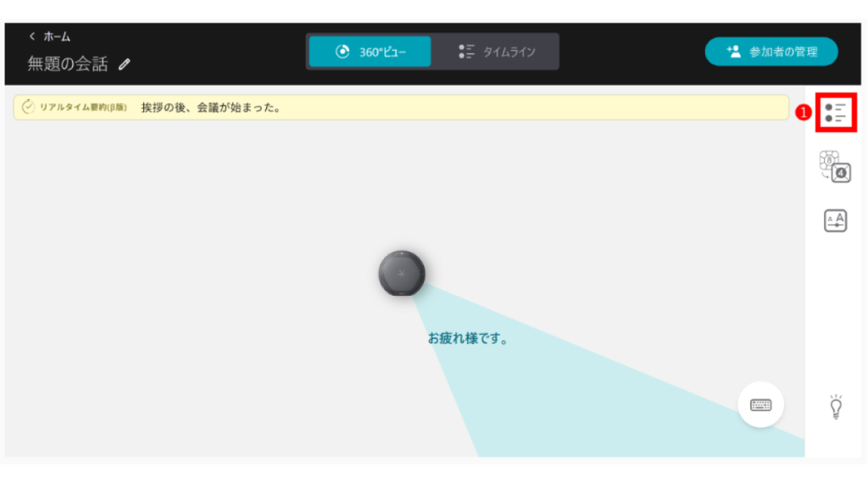The image size is (868, 488).
Task: Click the red number 1 badge
Action: pos(803,112)
